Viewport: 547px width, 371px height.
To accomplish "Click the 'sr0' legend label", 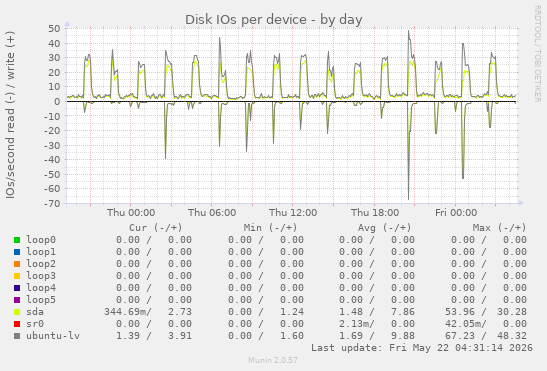I will pyautogui.click(x=35, y=324).
